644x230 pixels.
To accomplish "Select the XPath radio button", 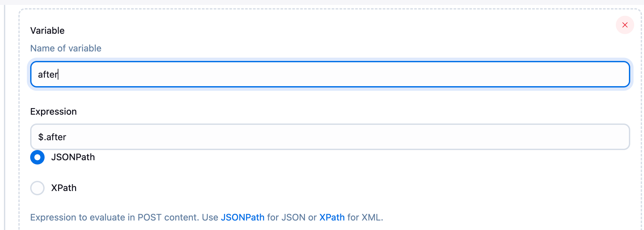I will pyautogui.click(x=37, y=188).
